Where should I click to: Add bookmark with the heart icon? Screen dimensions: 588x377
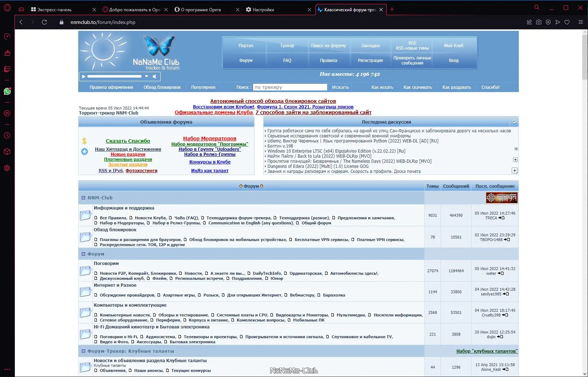(x=567, y=22)
